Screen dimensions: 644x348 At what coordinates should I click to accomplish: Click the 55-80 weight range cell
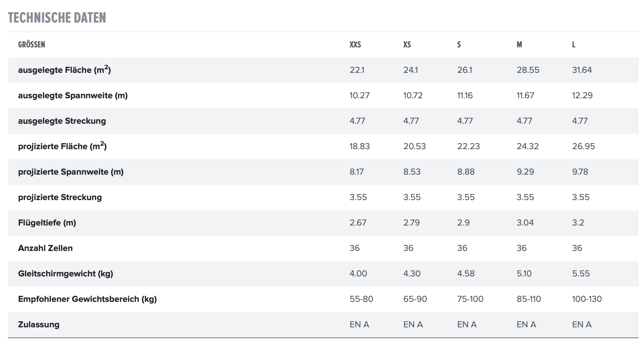tap(361, 299)
